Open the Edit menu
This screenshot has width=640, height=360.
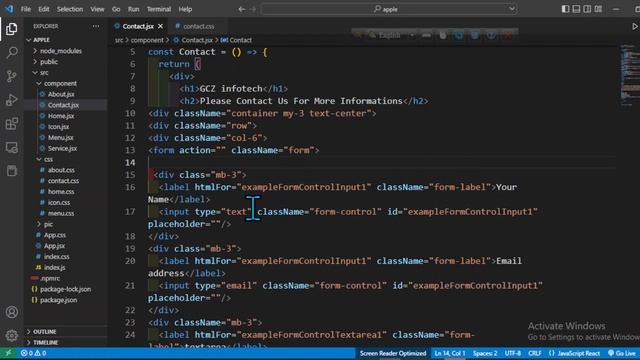pyautogui.click(x=44, y=9)
